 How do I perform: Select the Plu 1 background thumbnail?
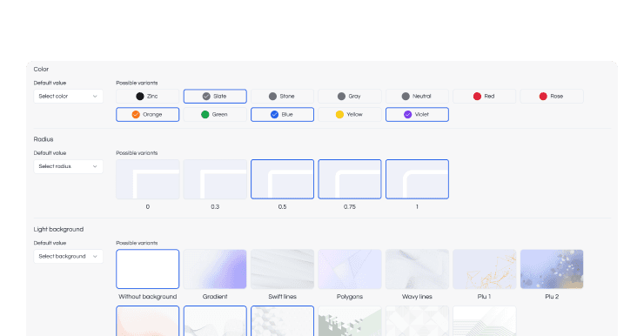(484, 269)
